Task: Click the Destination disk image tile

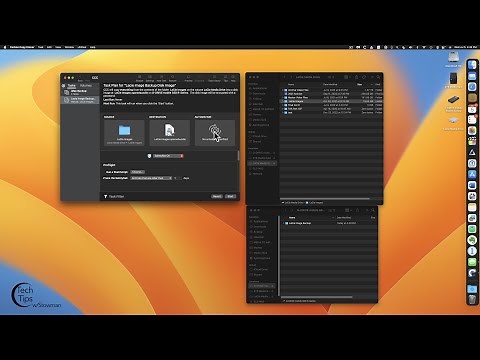Action: pos(170,133)
